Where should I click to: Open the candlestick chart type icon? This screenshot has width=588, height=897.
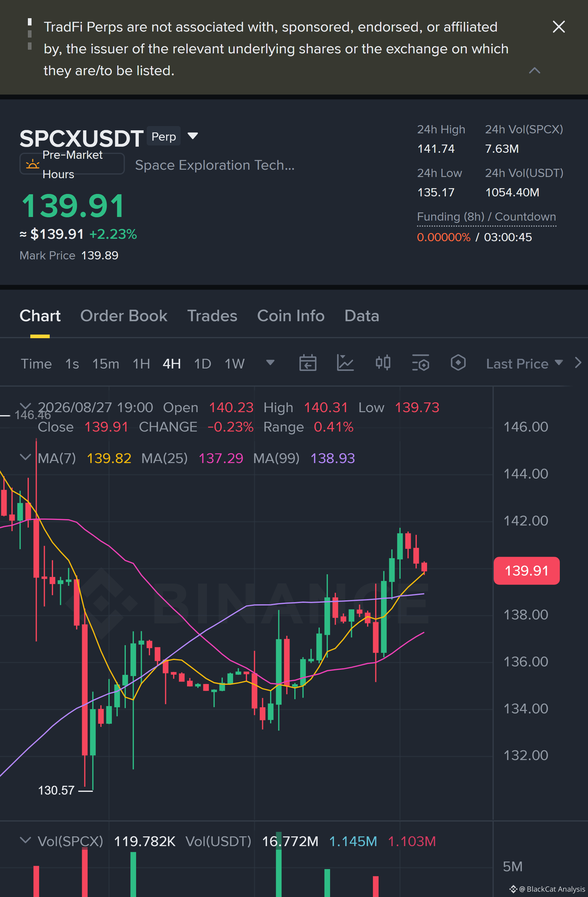[383, 363]
